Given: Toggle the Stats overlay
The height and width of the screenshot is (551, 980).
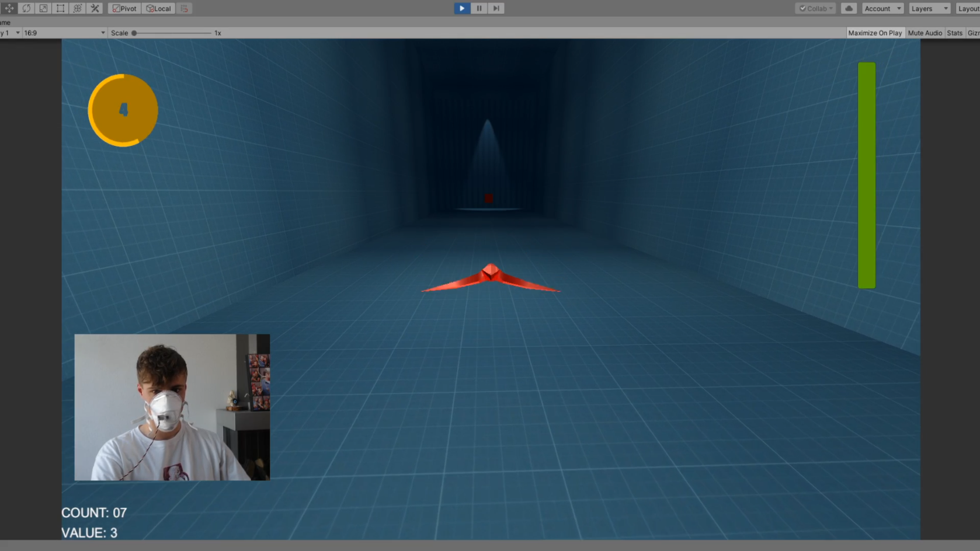Looking at the screenshot, I should point(954,33).
